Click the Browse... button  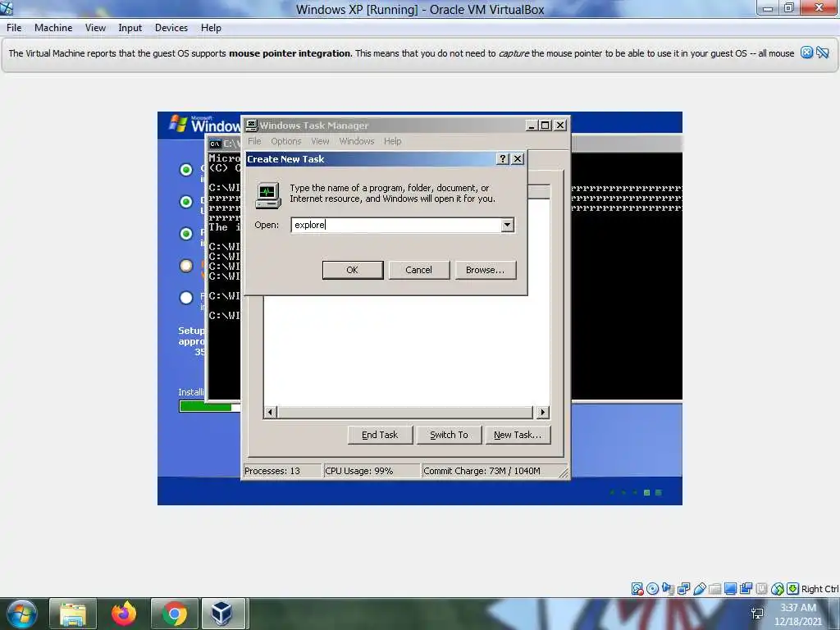(486, 270)
